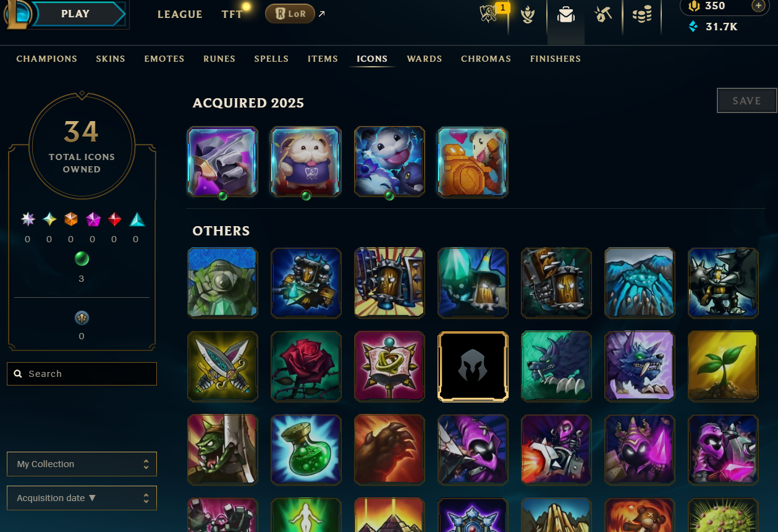Select the red rose summoner icon

tap(306, 366)
